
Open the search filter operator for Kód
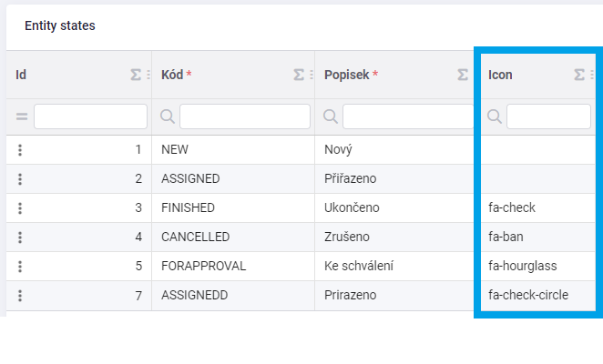point(168,116)
